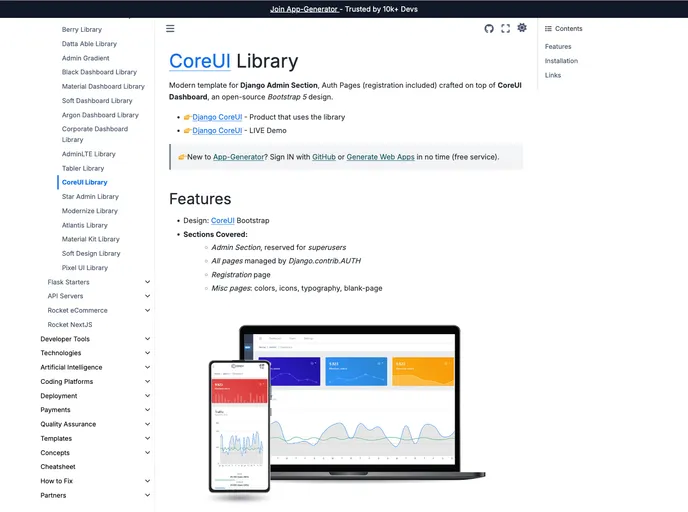Jump to Links in Contents

coord(553,75)
